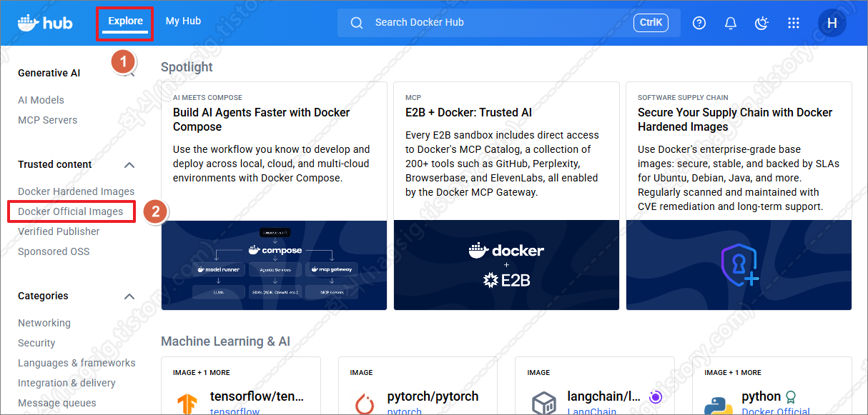
Task: Open the pytorch/pytorch image title
Action: (433, 396)
